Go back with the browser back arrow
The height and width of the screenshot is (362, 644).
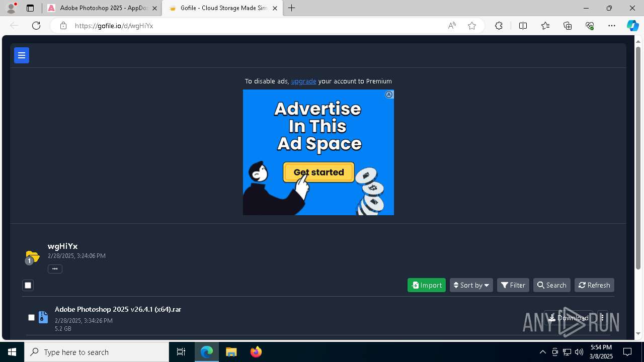14,26
